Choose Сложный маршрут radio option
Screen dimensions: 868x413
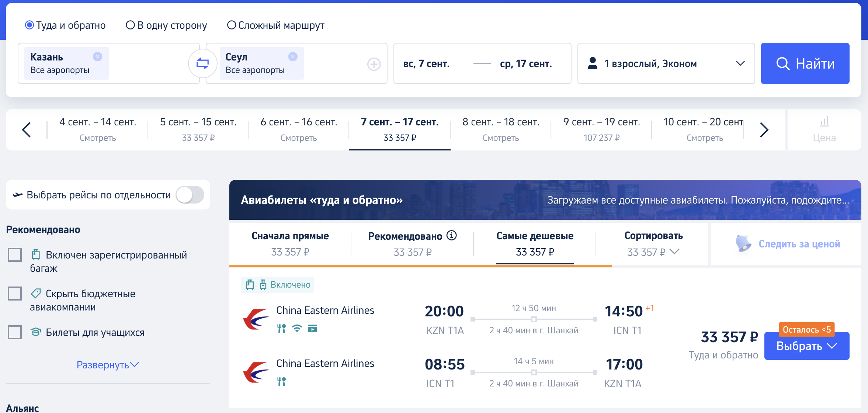pyautogui.click(x=232, y=25)
